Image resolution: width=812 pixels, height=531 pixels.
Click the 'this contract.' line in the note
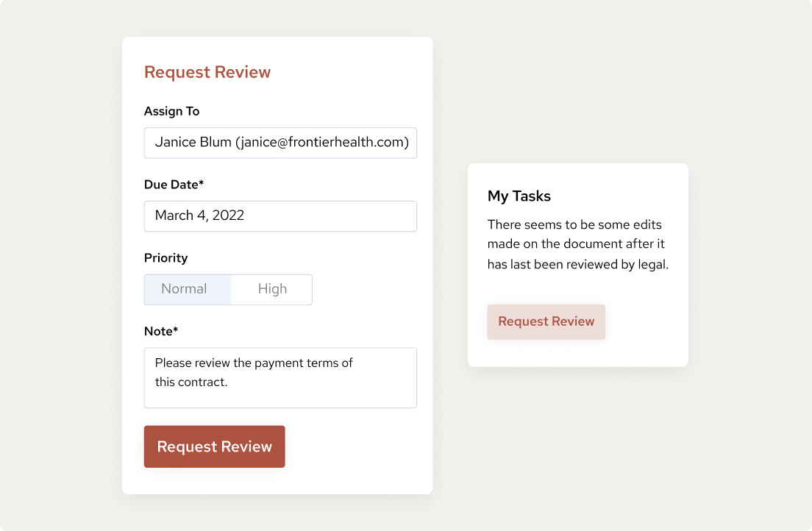tap(191, 382)
